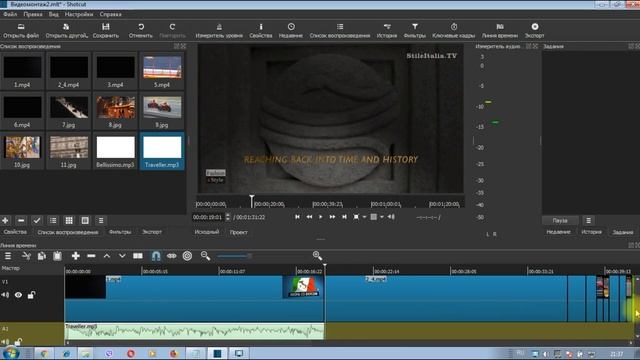This screenshot has height=360, width=640.
Task: Hide the V1 track with eye icon
Action: (18, 295)
